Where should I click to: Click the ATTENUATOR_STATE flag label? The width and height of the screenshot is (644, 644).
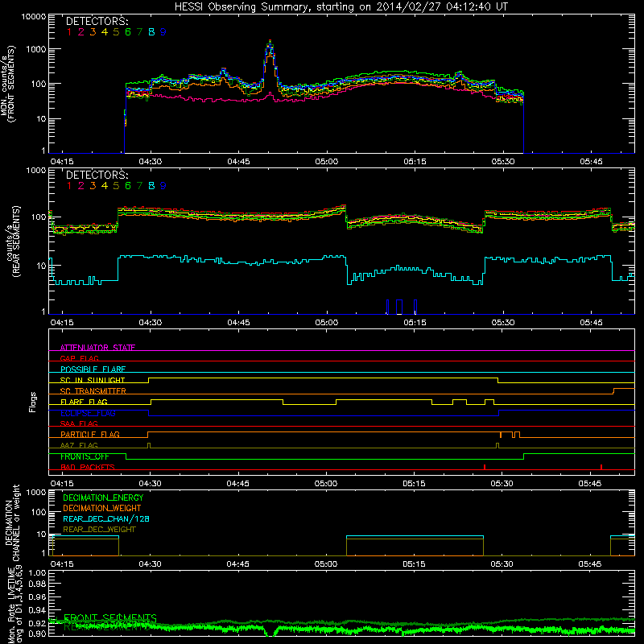(x=97, y=348)
